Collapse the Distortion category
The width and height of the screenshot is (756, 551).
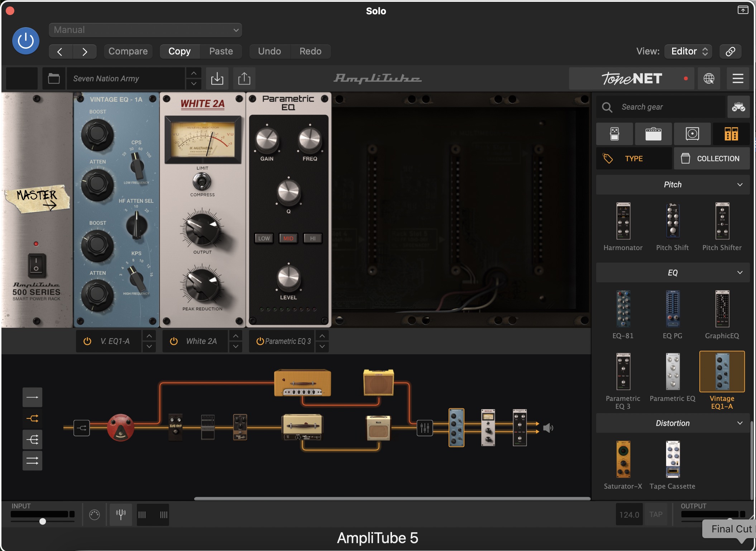(x=673, y=423)
